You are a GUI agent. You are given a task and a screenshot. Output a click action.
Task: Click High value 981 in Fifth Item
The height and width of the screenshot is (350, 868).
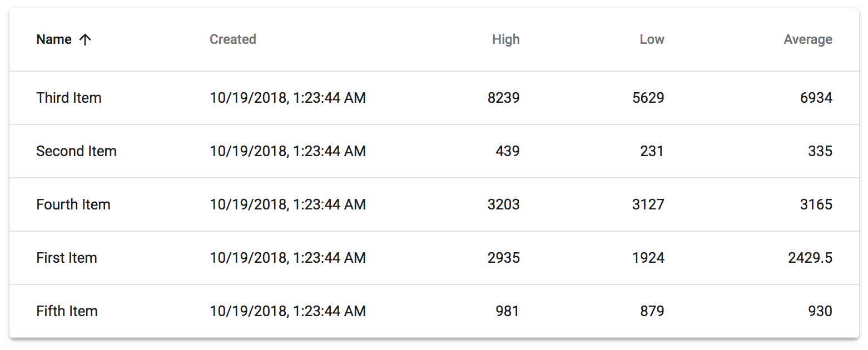tap(507, 312)
